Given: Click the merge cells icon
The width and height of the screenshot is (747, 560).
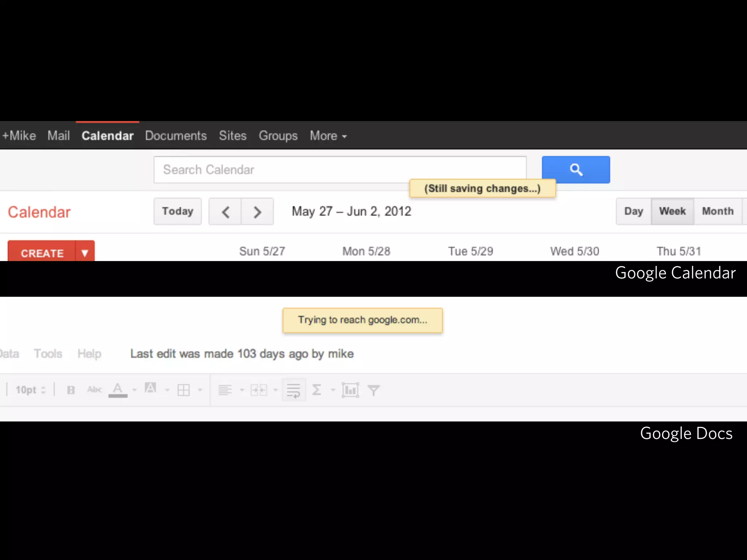Looking at the screenshot, I should (259, 390).
